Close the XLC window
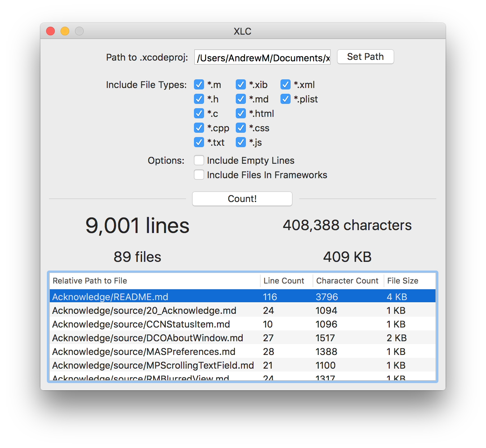The width and height of the screenshot is (486, 448). tap(50, 31)
